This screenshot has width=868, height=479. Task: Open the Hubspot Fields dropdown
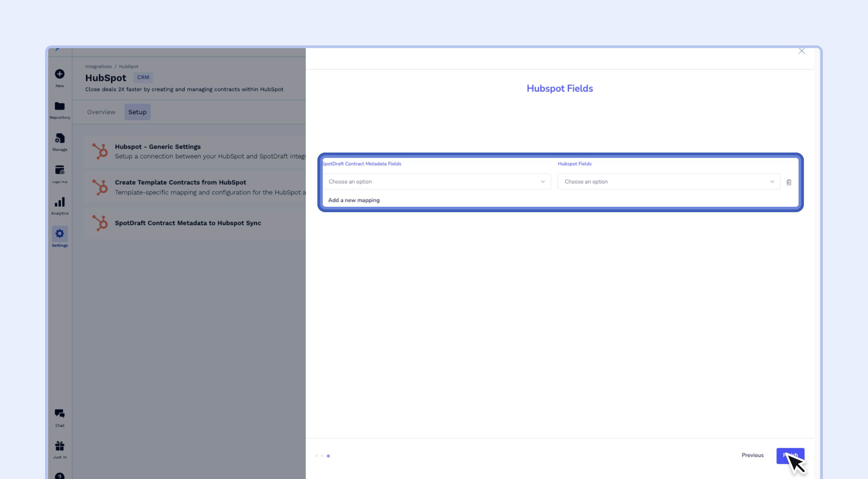[x=669, y=182]
